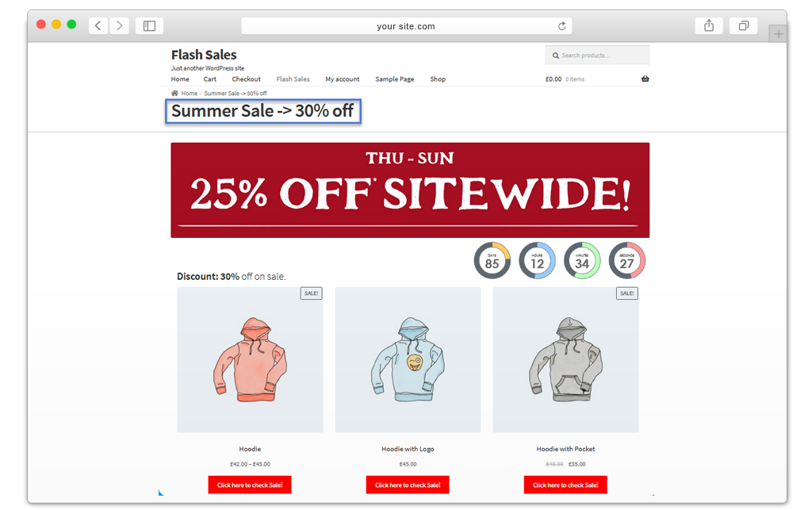Click the days countdown circle
This screenshot has width=812, height=510.
click(x=492, y=260)
